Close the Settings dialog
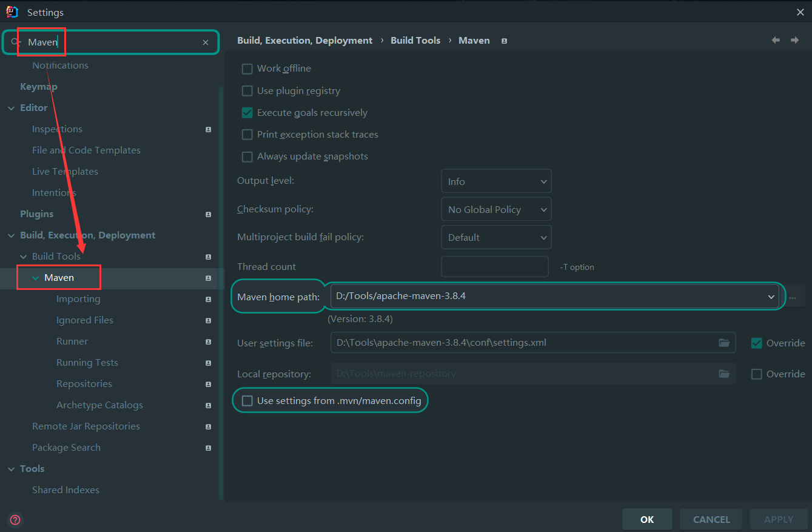This screenshot has height=532, width=812. 800,12
